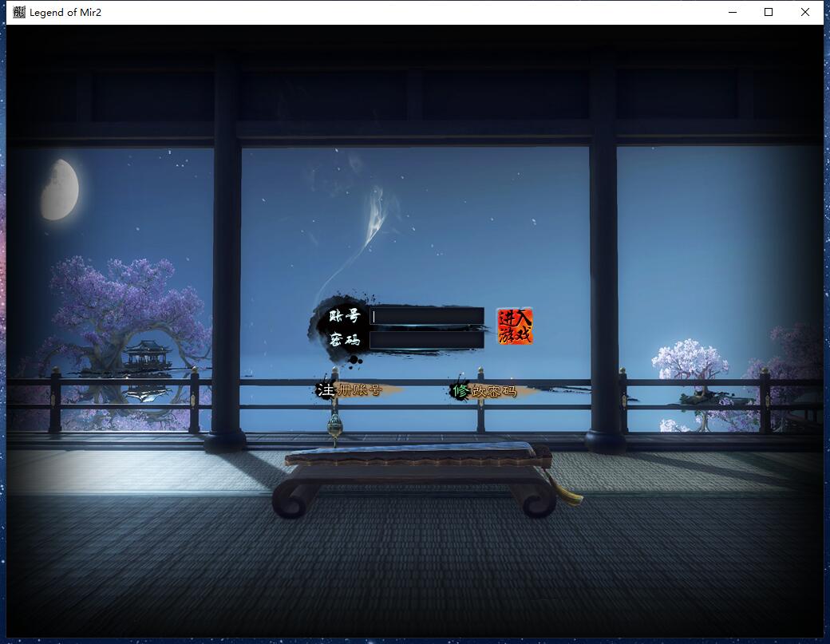
Task: Click the Legend of Mir2 window icon
Action: coord(19,12)
